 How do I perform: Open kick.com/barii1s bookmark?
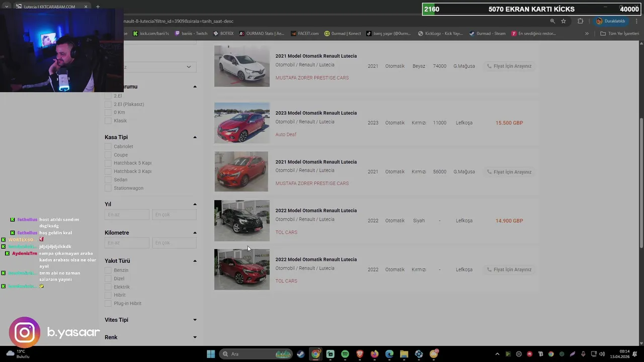tap(151, 34)
